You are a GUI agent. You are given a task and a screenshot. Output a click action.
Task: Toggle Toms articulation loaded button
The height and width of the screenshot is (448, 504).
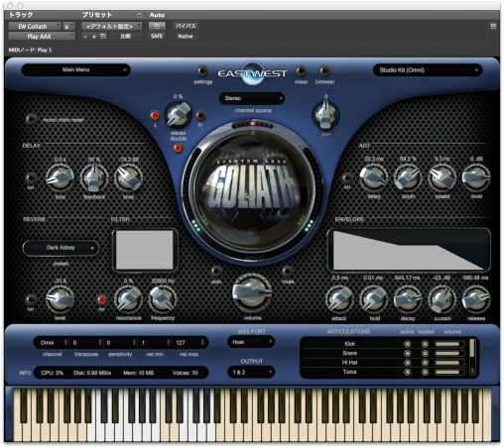[425, 372]
